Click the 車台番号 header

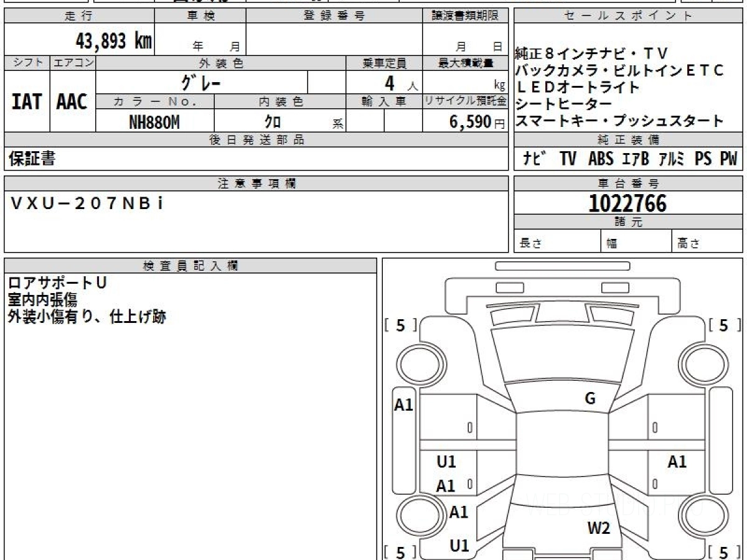click(629, 184)
